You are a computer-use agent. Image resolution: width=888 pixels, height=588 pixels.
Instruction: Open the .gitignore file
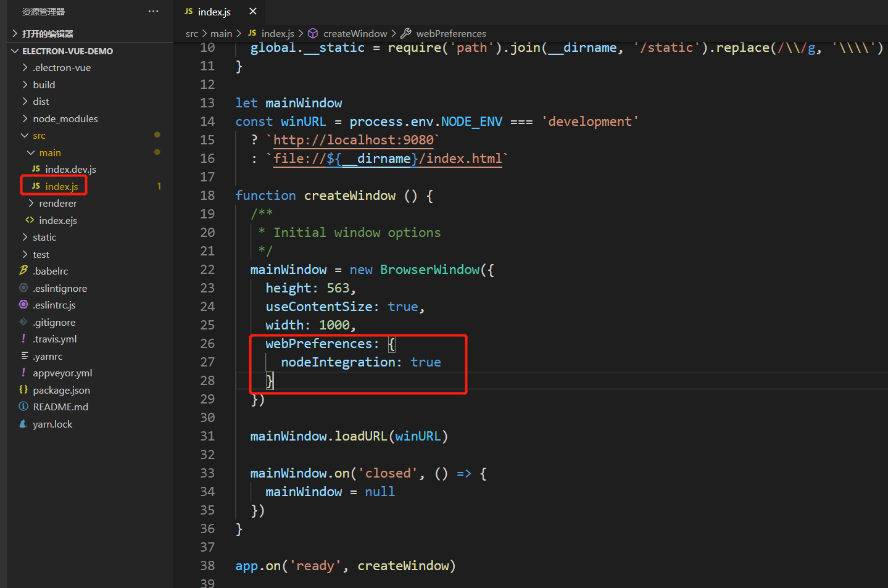click(54, 322)
